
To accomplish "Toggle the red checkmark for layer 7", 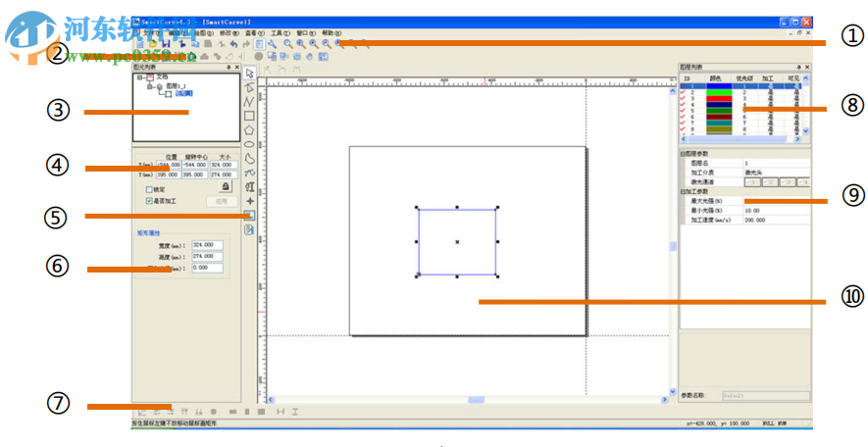I will (684, 123).
